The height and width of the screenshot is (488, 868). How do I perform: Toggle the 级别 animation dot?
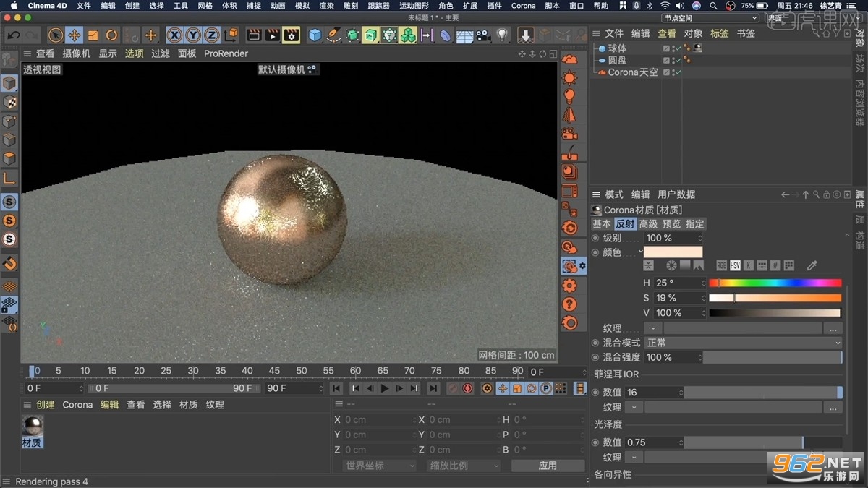[x=595, y=238]
